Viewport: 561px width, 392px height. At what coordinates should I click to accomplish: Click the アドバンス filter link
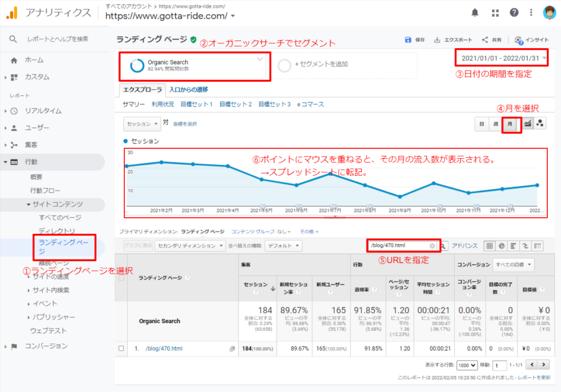click(465, 246)
